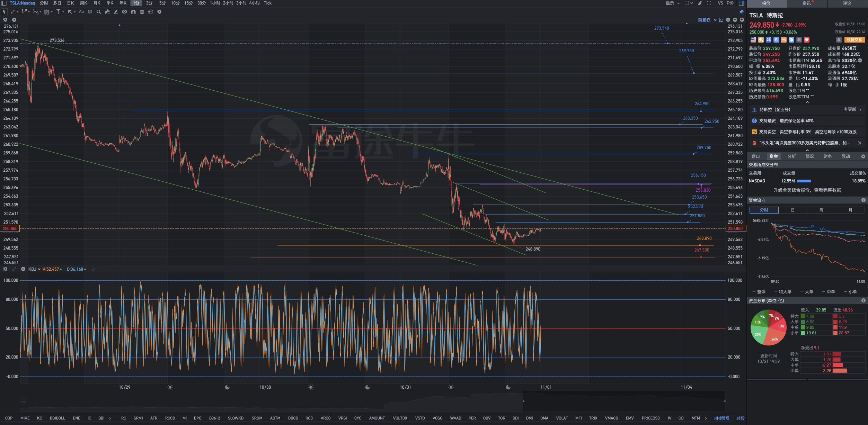Screen dimensions: 868x425
Task: Select the trend line drawing tool
Action: click(12, 12)
